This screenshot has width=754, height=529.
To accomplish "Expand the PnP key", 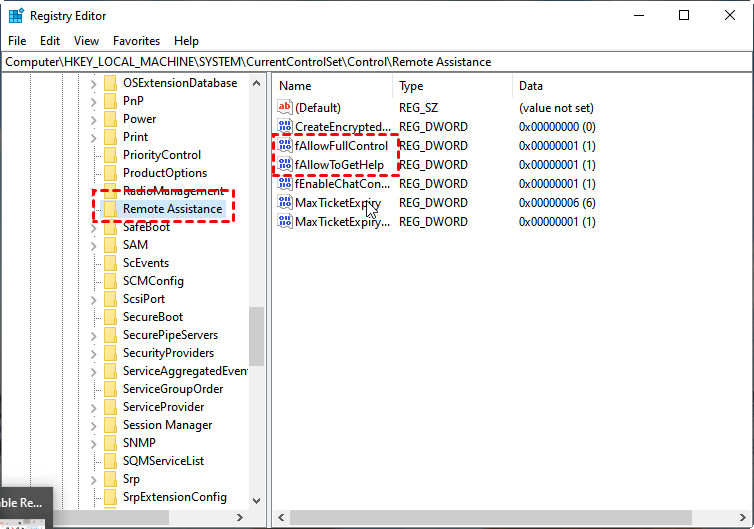I will [x=93, y=101].
